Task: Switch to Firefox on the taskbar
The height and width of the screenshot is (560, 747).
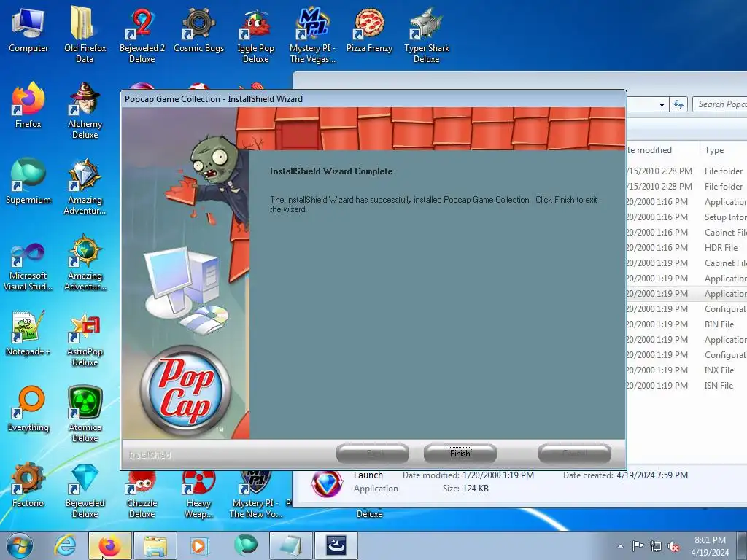Action: tap(110, 545)
